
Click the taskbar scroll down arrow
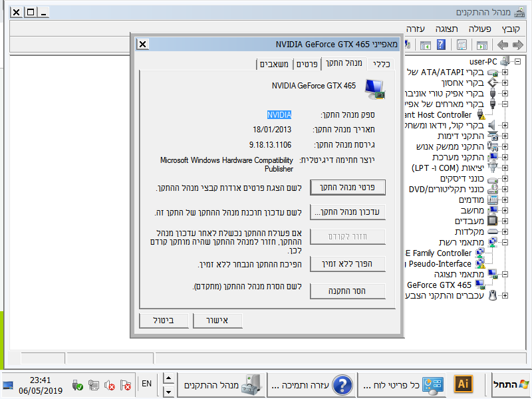tap(169, 391)
